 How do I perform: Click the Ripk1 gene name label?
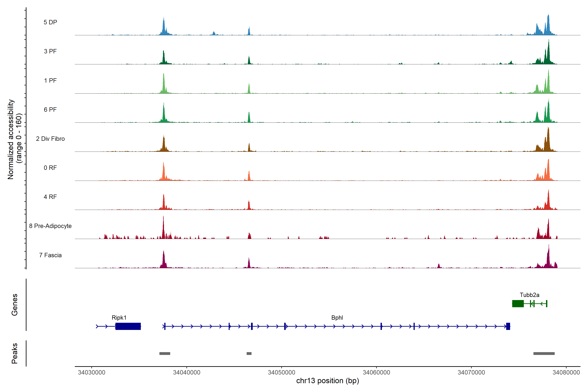[119, 318]
